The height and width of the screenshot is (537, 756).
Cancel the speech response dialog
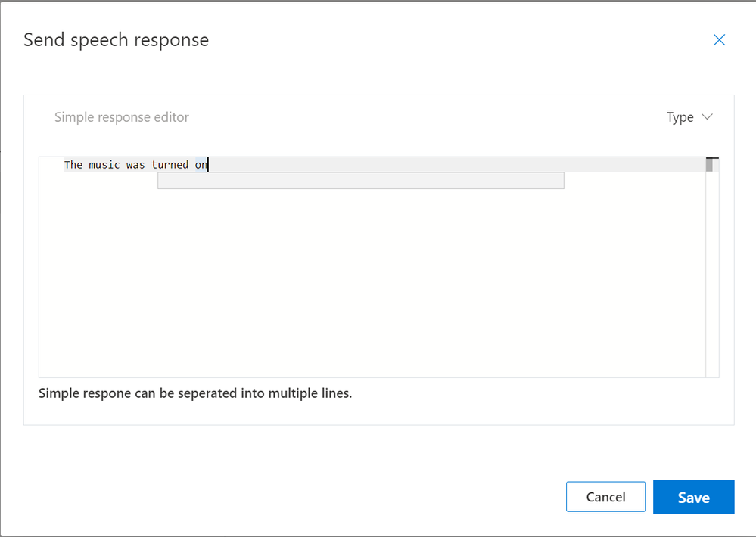coord(605,497)
